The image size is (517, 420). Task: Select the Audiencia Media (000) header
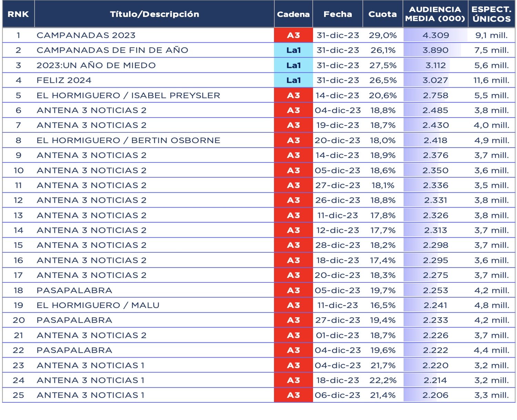[435, 14]
